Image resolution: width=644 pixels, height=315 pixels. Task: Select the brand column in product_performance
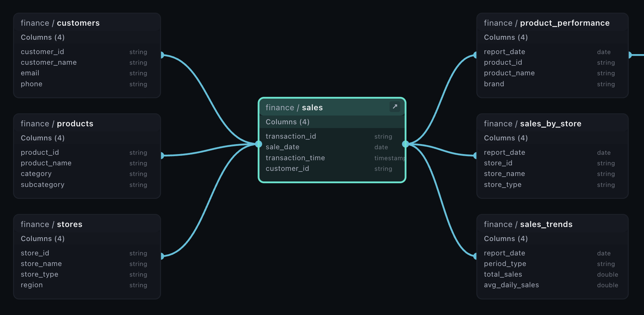[494, 84]
